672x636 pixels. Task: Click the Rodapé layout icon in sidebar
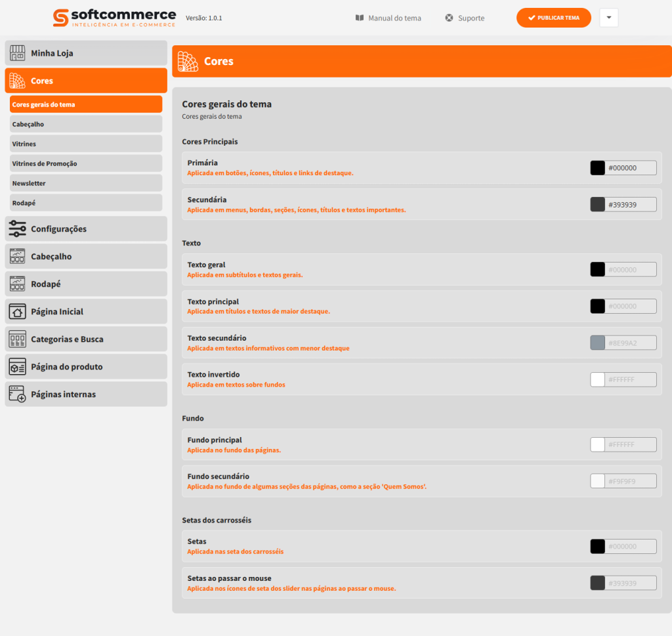point(17,284)
